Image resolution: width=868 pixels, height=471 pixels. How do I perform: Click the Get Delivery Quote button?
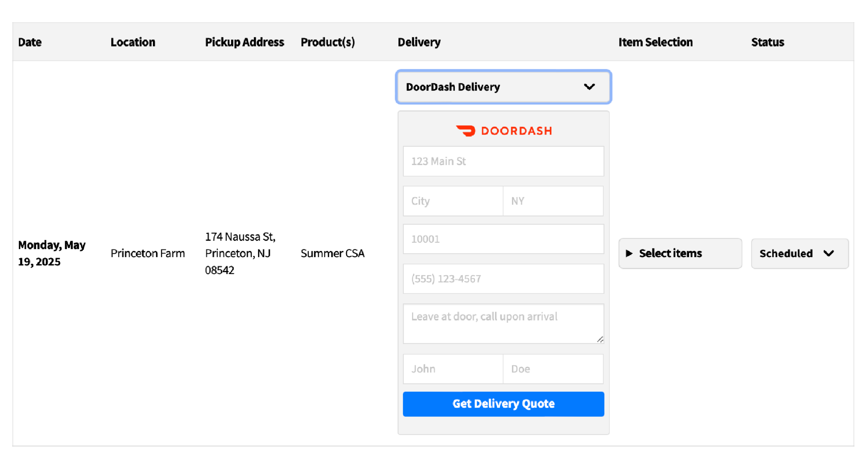pyautogui.click(x=503, y=404)
